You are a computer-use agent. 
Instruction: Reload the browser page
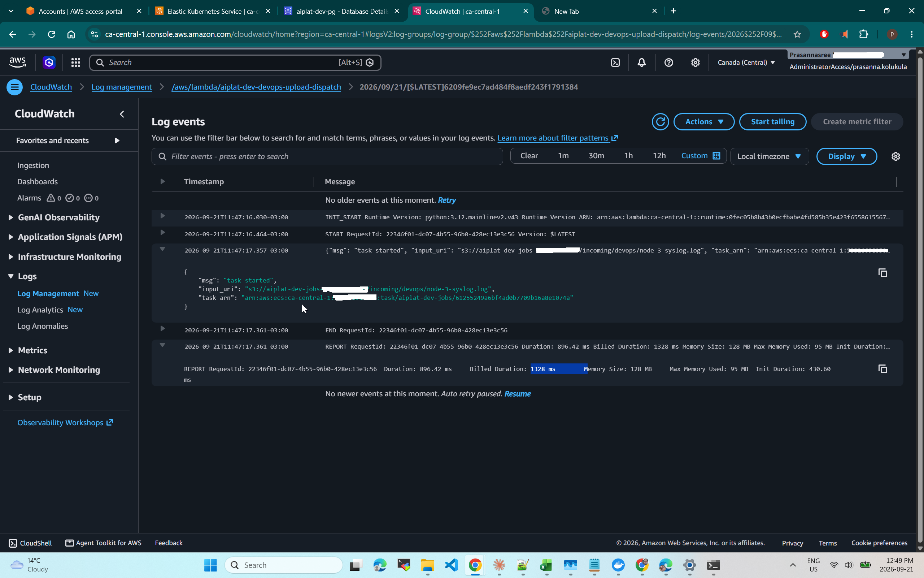(52, 34)
